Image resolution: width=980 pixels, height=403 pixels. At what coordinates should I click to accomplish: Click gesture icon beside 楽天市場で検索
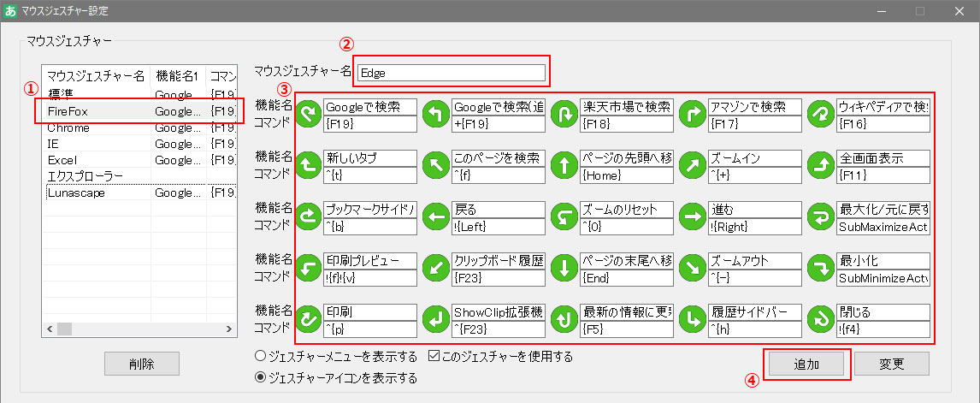565,116
